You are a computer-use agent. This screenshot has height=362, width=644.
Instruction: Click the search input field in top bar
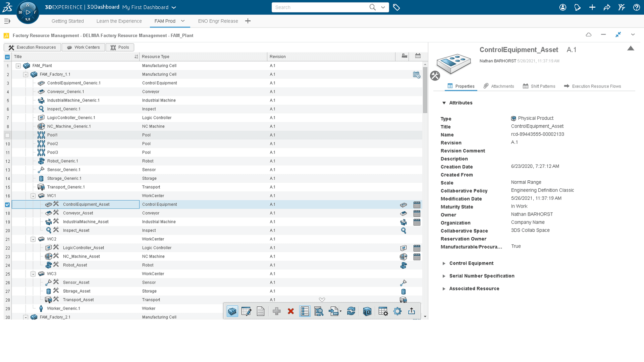(322, 7)
